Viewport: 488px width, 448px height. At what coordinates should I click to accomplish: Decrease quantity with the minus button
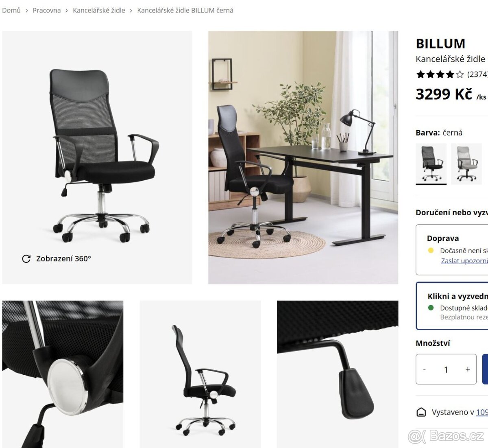[425, 369]
